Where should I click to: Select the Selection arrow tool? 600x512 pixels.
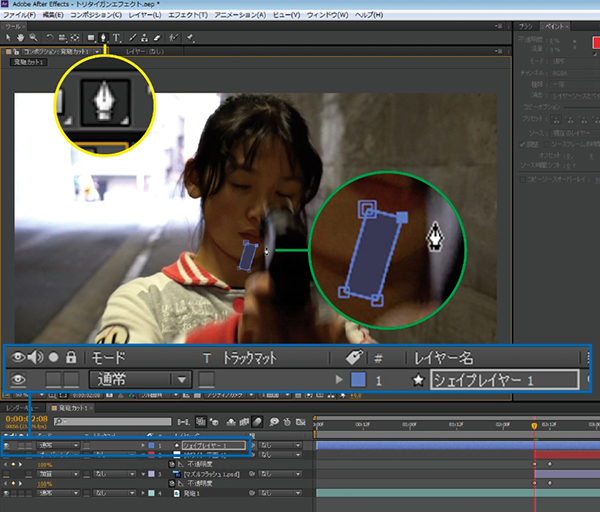[8, 38]
